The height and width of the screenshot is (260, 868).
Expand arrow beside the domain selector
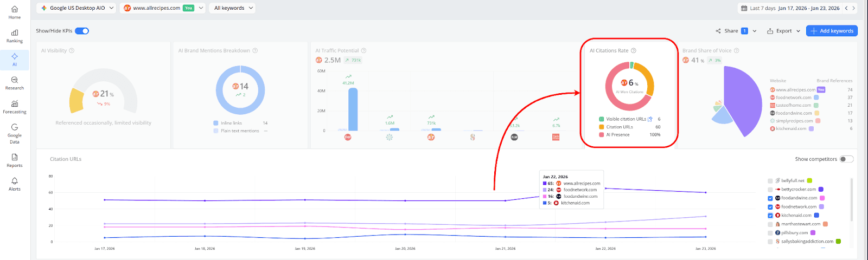pos(201,8)
